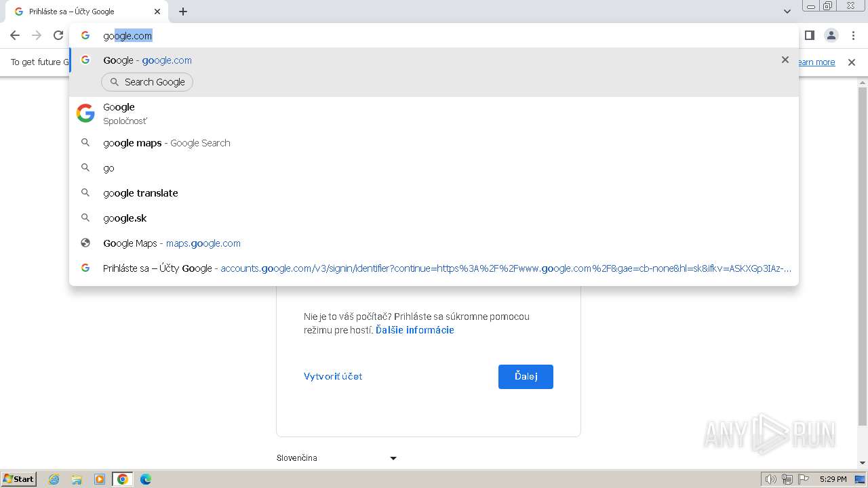Click the globe icon beside Google Maps

pos(85,243)
